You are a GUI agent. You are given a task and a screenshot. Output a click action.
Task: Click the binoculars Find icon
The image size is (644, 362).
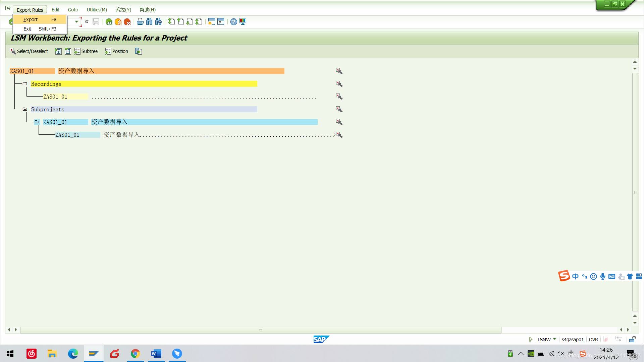click(x=149, y=22)
